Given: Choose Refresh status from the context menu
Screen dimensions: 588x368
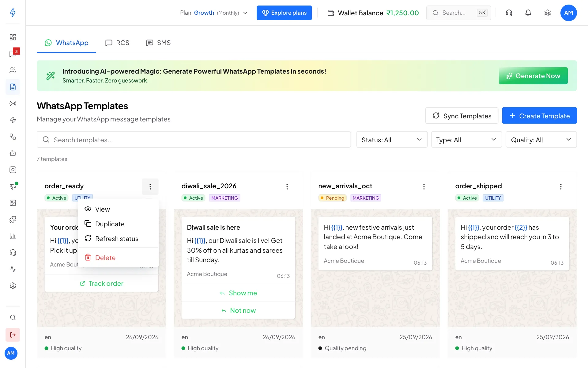Looking at the screenshot, I should pyautogui.click(x=118, y=239).
